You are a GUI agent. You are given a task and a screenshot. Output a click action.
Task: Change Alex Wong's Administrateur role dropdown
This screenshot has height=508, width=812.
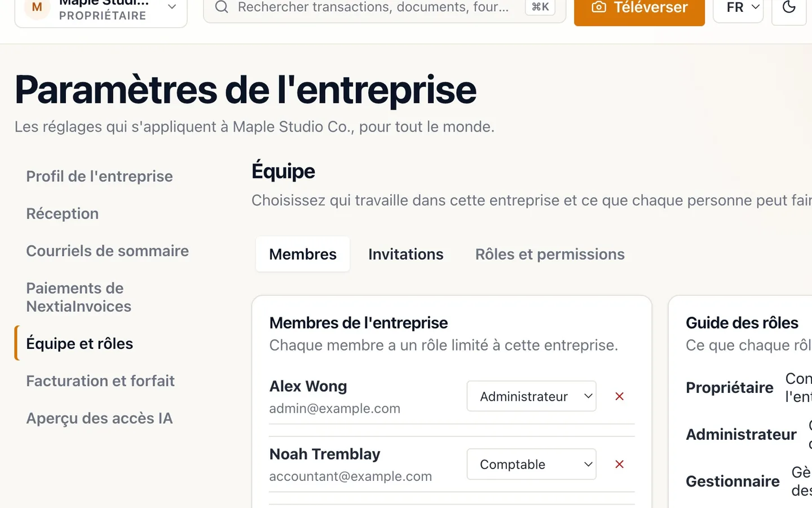531,396
